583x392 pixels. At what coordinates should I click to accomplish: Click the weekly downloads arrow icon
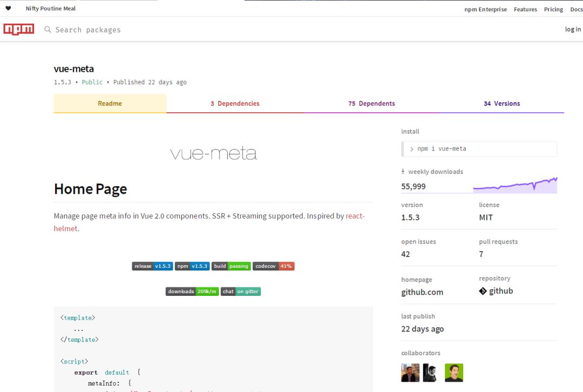403,172
